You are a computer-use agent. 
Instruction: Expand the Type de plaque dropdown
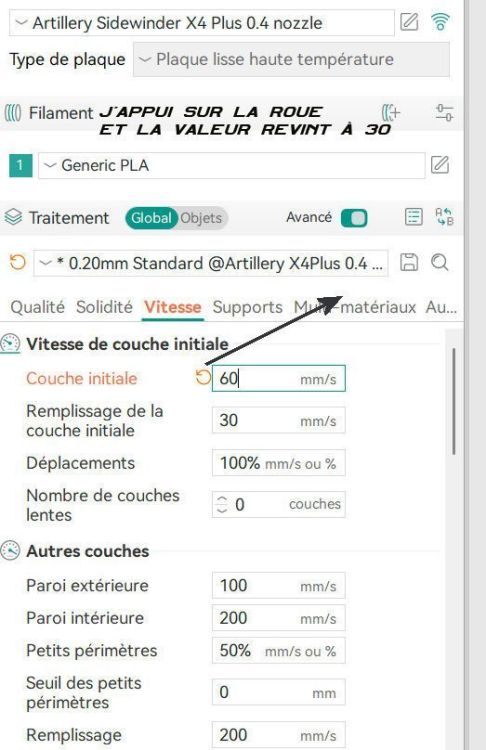[x=291, y=59]
